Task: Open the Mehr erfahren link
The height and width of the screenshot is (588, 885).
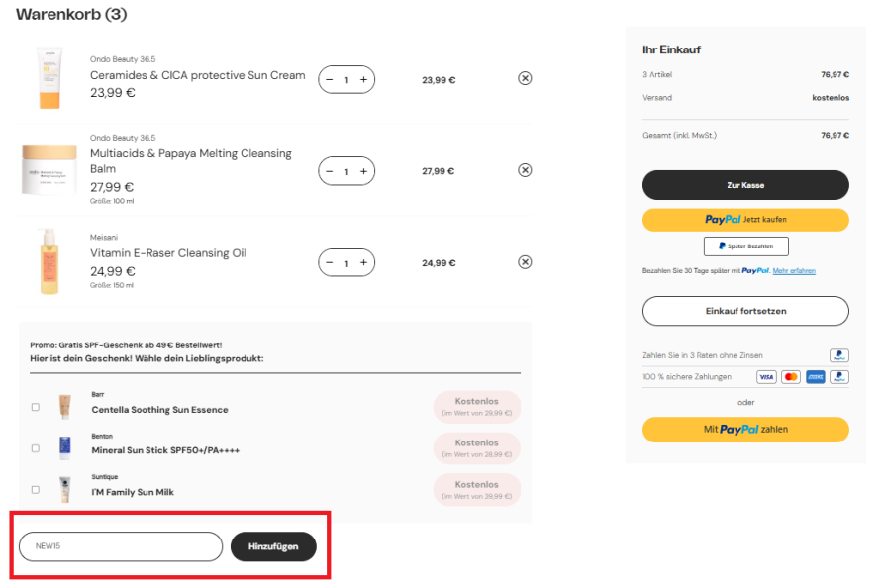Action: [x=794, y=271]
